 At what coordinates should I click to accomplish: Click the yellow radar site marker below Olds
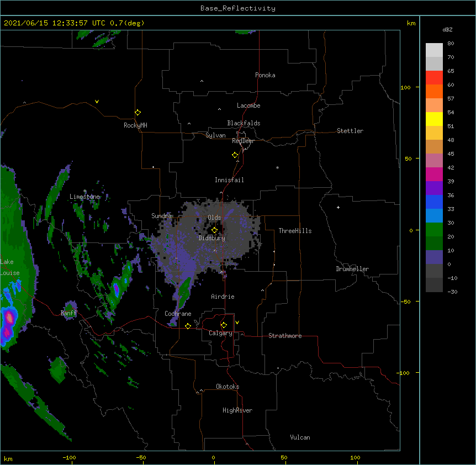tap(214, 230)
